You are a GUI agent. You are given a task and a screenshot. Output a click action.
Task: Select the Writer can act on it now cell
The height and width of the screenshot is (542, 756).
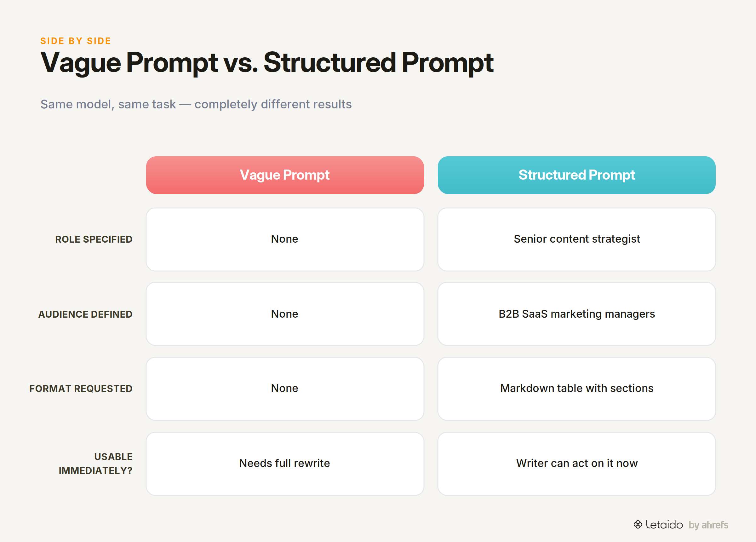[576, 464]
